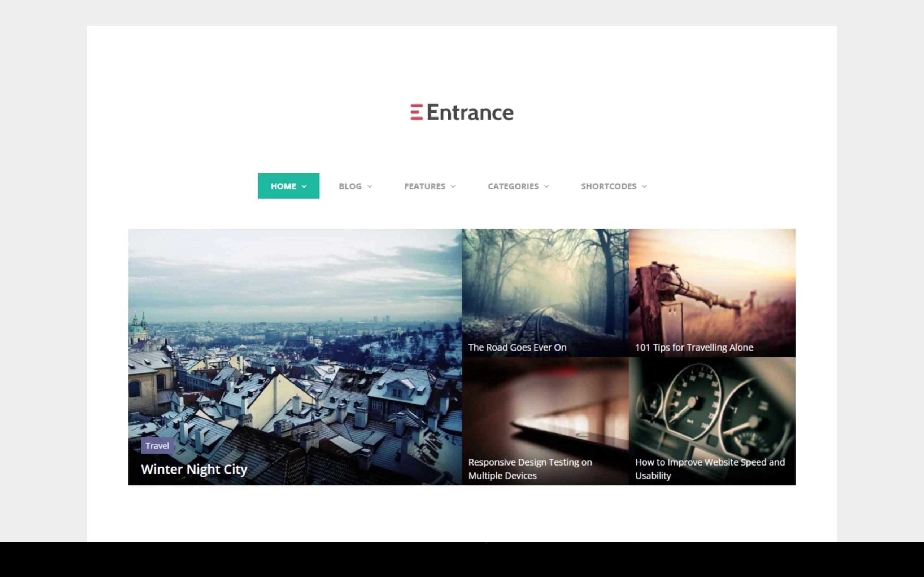Expand the Features dropdown chevron
924x577 pixels.
click(x=453, y=186)
